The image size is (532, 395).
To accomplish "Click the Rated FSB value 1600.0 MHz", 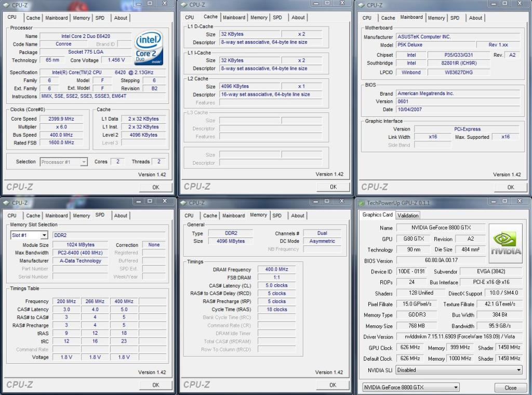I will (x=61, y=143).
